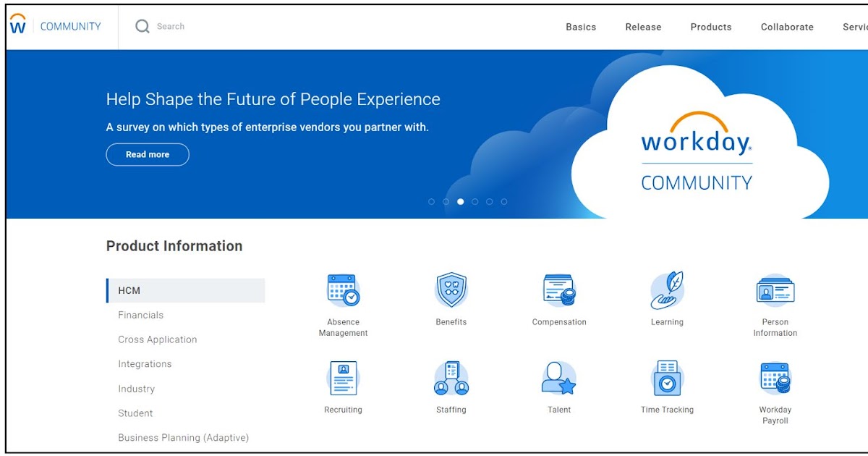Jump to the fifth carousel dot
Screen dimensions: 868x456
coord(490,201)
